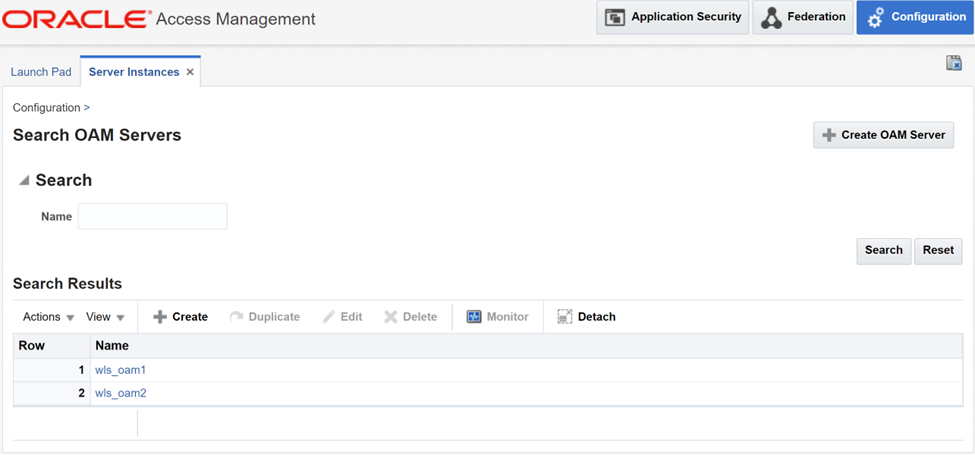975x455 pixels.
Task: Click the Create OAM Server button
Action: point(883,135)
